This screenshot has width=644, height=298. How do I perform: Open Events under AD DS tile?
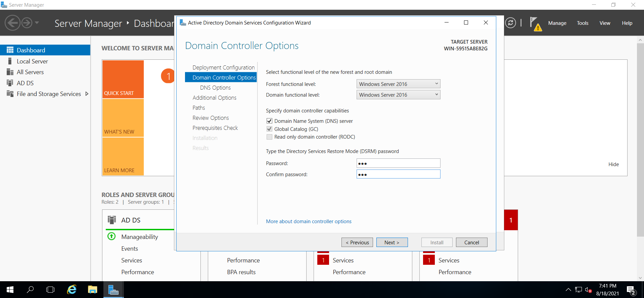point(130,249)
